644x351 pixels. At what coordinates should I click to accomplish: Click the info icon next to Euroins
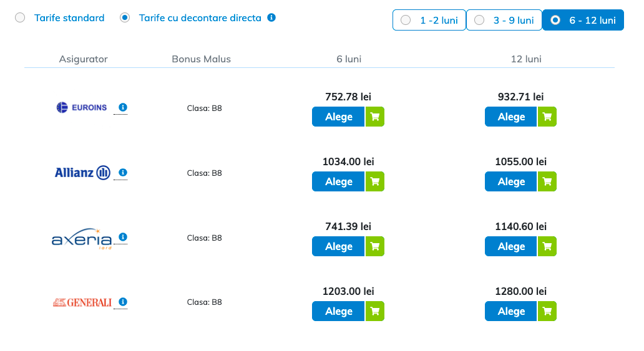click(123, 107)
